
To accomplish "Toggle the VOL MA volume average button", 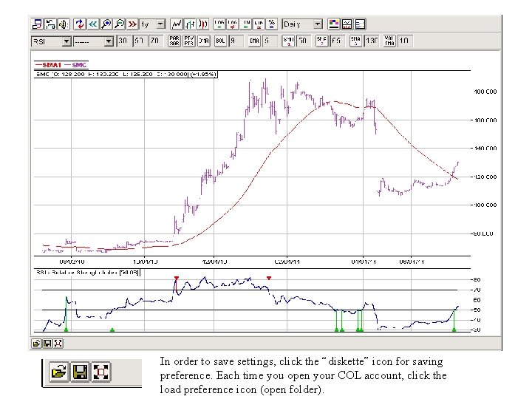I will [389, 41].
